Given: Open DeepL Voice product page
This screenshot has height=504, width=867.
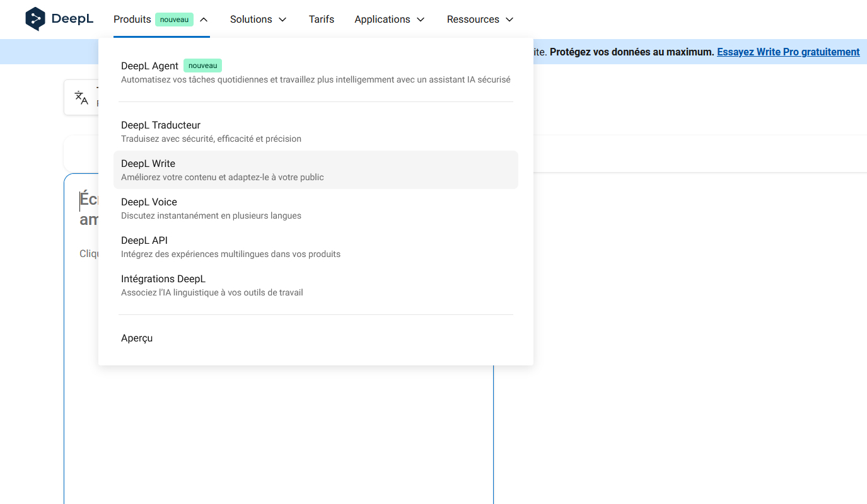Looking at the screenshot, I should click(149, 202).
